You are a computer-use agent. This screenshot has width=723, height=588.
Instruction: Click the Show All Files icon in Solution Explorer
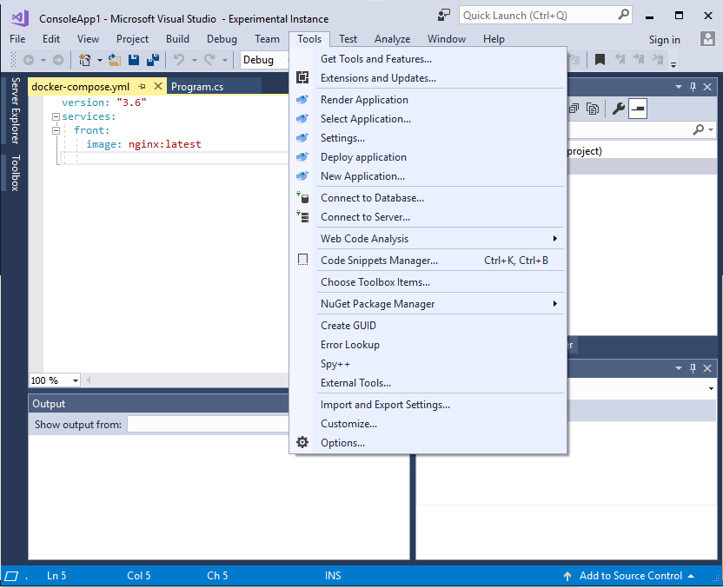(593, 109)
